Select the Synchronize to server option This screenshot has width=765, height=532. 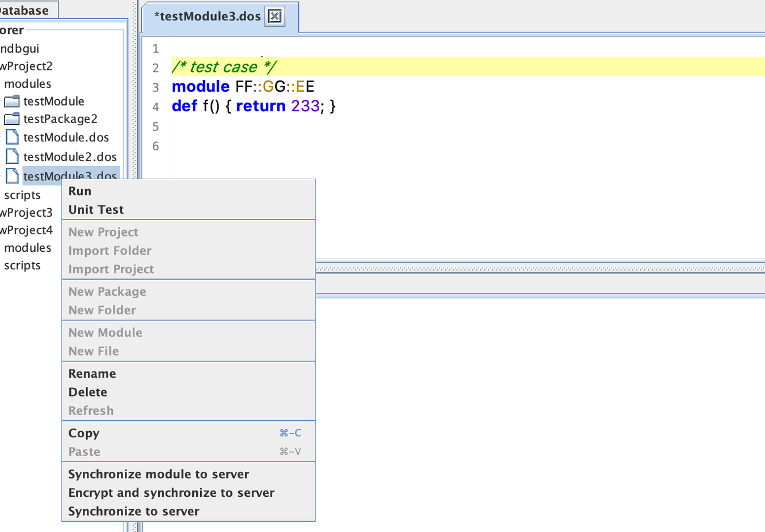[x=134, y=512]
